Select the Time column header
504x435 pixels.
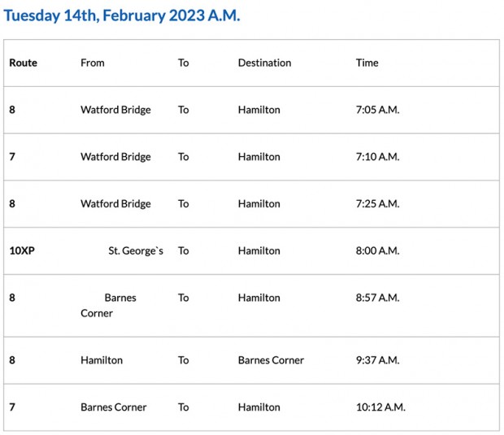367,63
